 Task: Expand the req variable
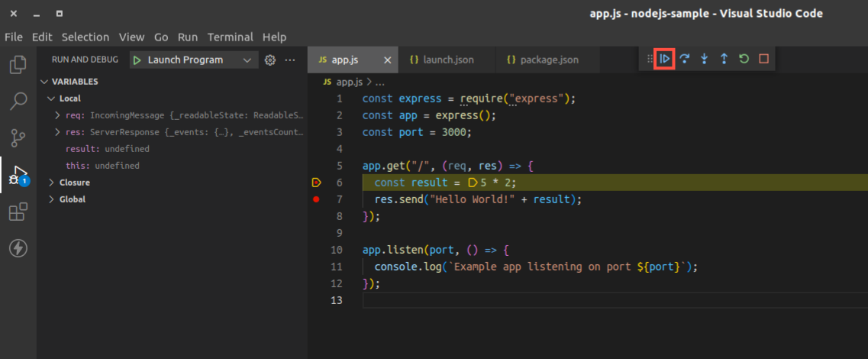click(x=57, y=115)
